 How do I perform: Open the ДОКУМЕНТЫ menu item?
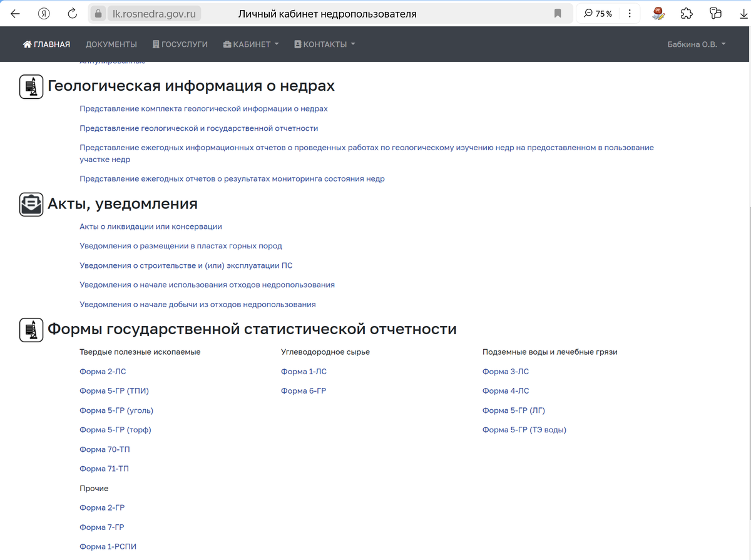pos(111,44)
